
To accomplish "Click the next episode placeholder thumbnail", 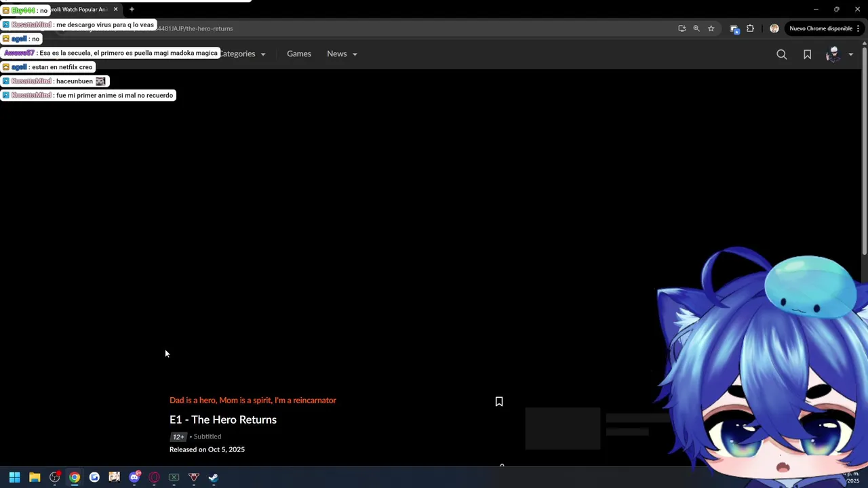I will tap(563, 428).
